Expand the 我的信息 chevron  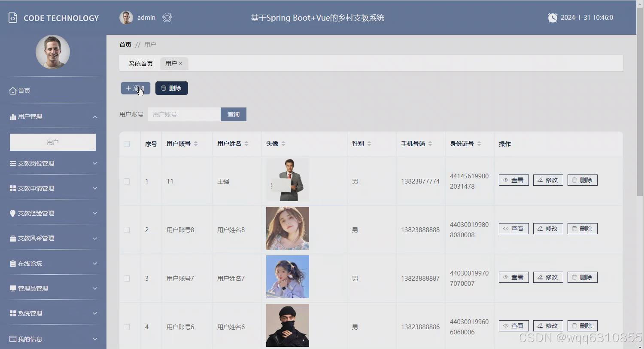click(x=95, y=339)
